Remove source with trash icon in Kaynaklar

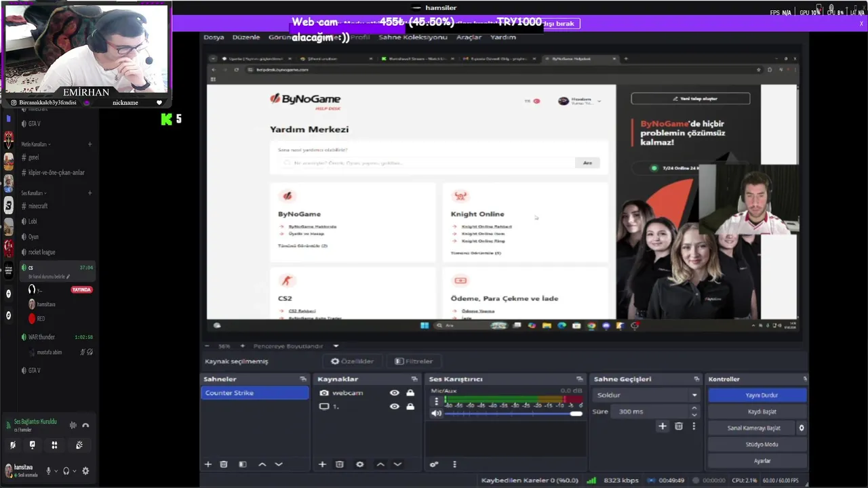point(340,464)
